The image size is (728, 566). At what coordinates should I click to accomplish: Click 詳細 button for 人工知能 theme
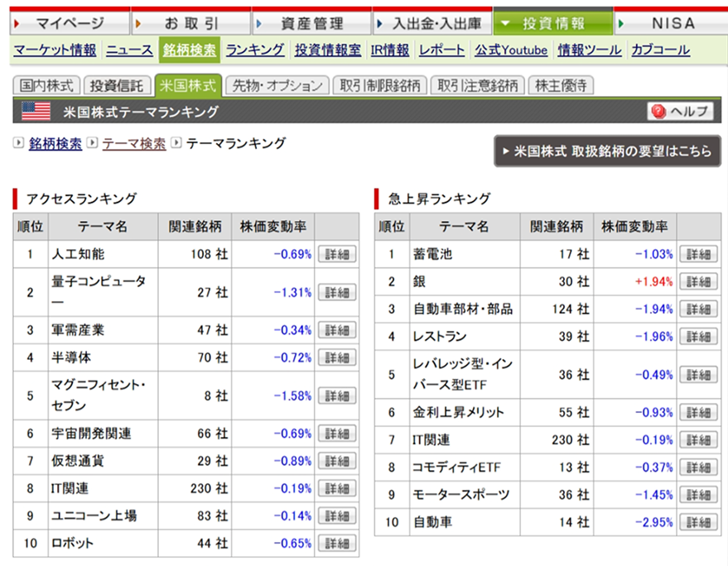pos(337,254)
